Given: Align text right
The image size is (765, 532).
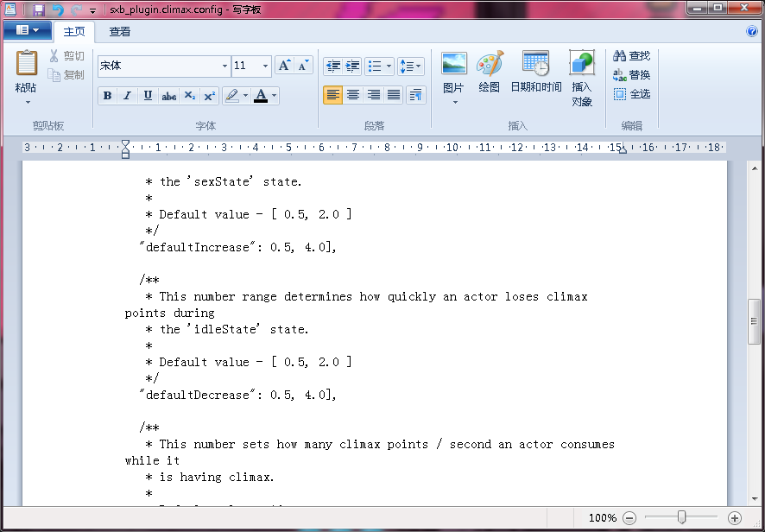Looking at the screenshot, I should coord(373,95).
